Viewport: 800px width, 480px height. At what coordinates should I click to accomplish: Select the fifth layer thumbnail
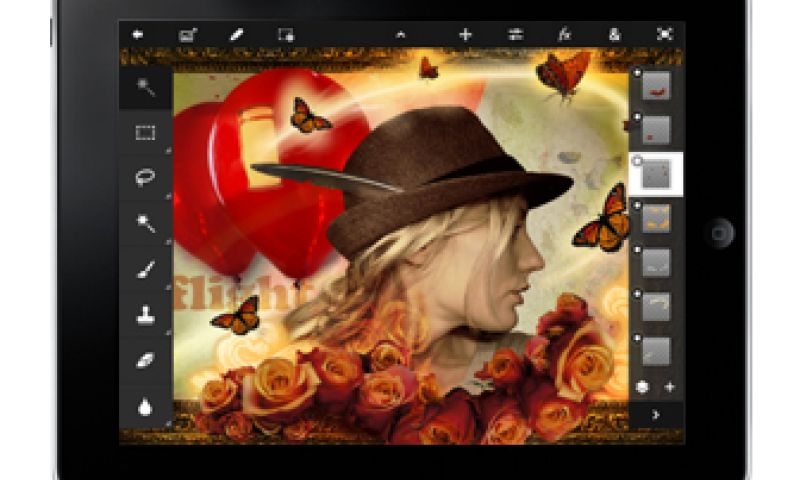click(656, 263)
